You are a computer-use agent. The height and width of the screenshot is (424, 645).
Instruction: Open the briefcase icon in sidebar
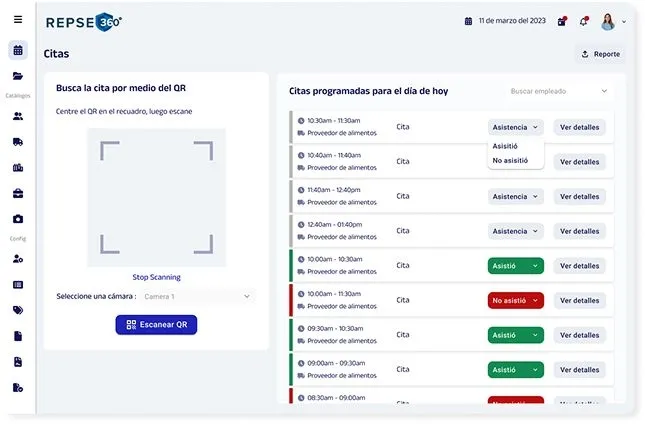pyautogui.click(x=18, y=193)
